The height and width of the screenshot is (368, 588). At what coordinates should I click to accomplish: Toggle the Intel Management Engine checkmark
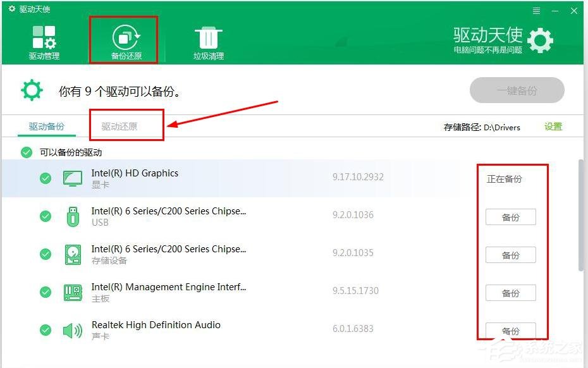45,292
